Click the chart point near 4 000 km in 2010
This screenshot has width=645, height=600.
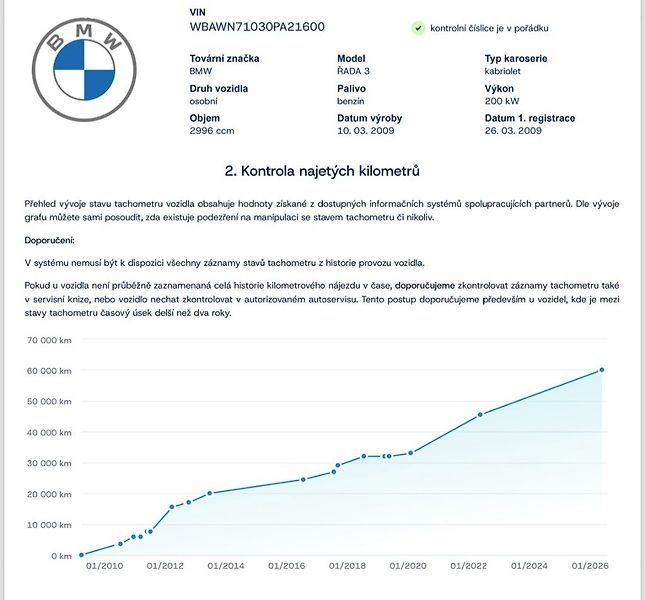click(x=121, y=544)
